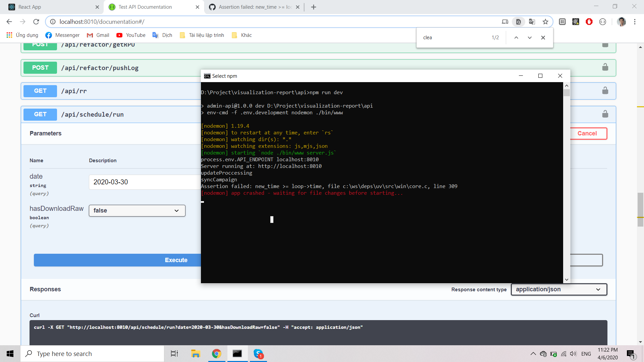The width and height of the screenshot is (644, 362).
Task: Reload the page using the refresh icon
Action: click(x=36, y=22)
